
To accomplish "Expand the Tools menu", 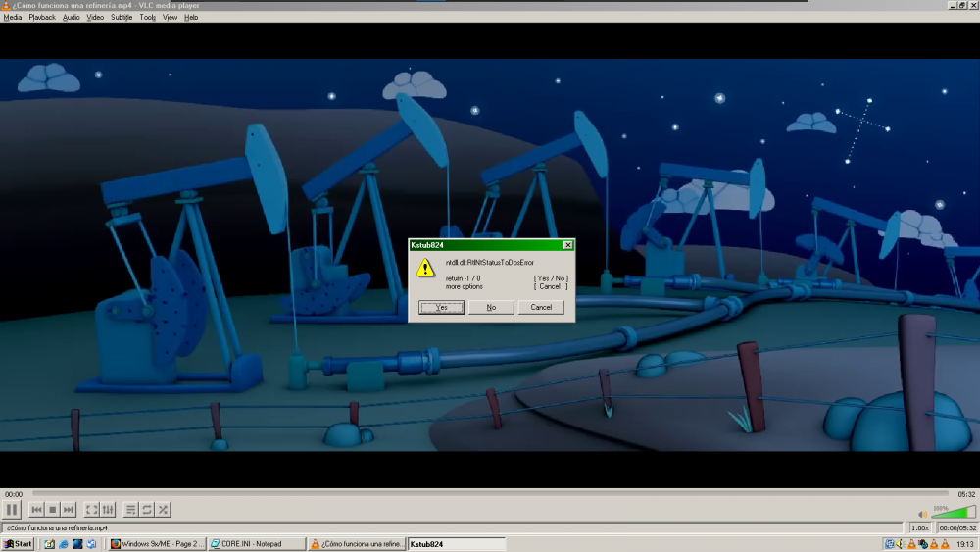I will (x=147, y=17).
